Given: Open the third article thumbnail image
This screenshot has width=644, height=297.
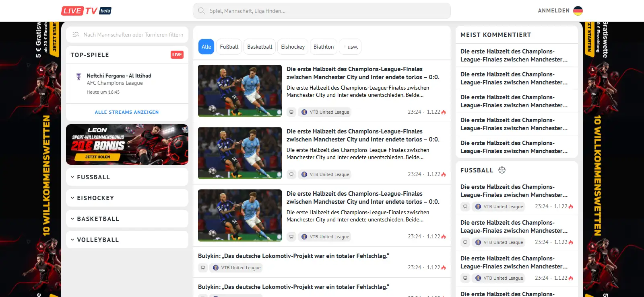Looking at the screenshot, I should click(x=240, y=215).
